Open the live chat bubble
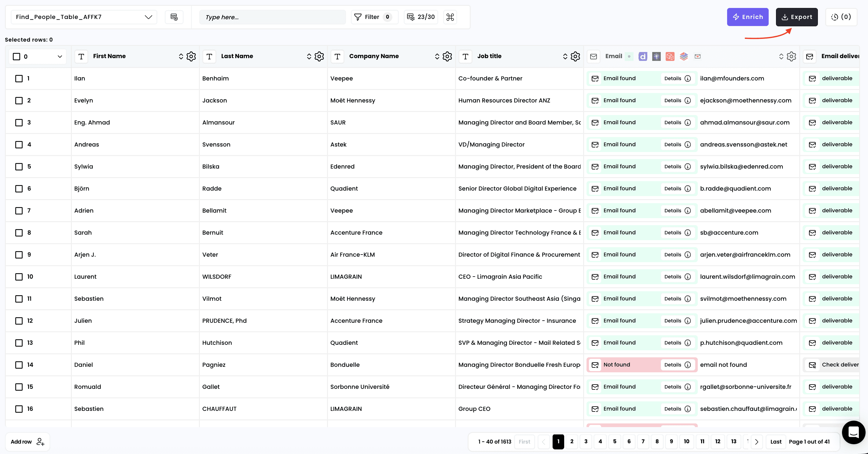This screenshot has width=868, height=454. [853, 432]
